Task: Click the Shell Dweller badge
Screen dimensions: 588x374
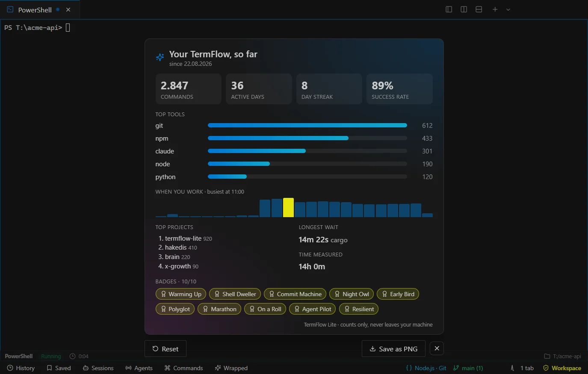Action: [235, 294]
